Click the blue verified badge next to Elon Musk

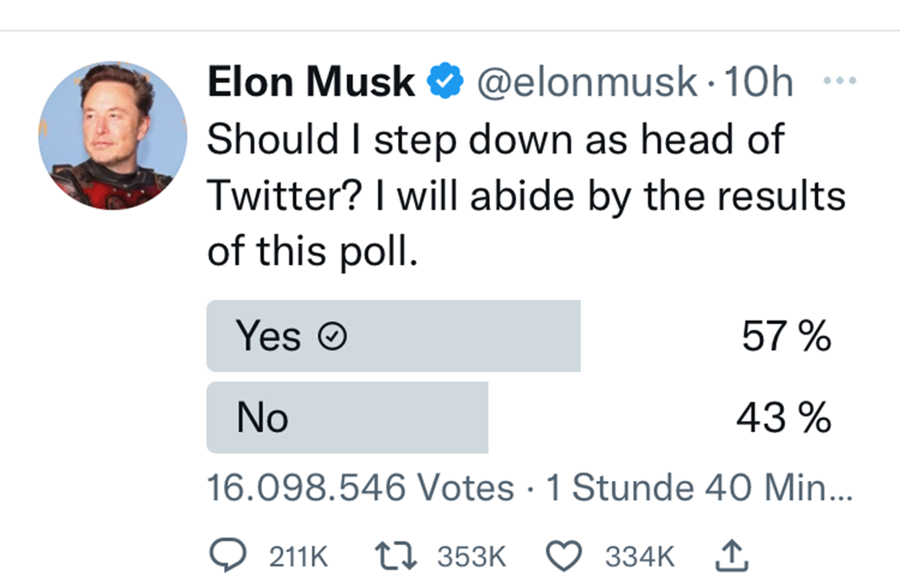pyautogui.click(x=443, y=80)
